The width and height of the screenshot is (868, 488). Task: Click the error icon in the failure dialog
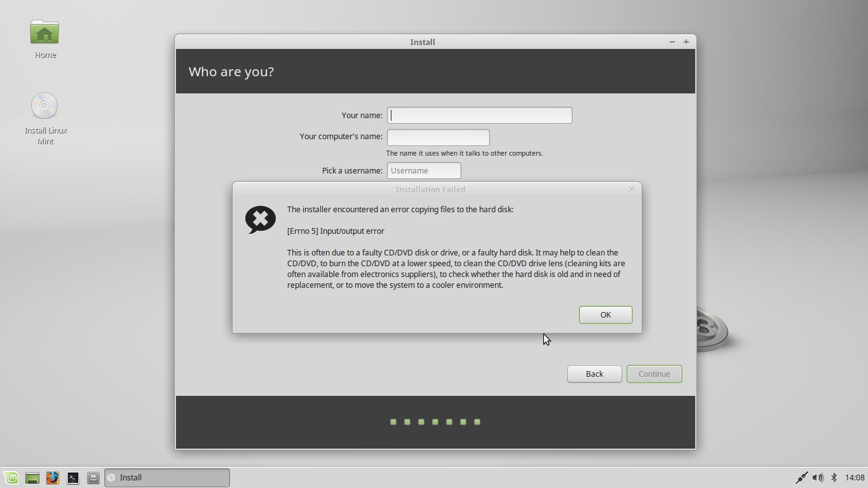coord(261,220)
